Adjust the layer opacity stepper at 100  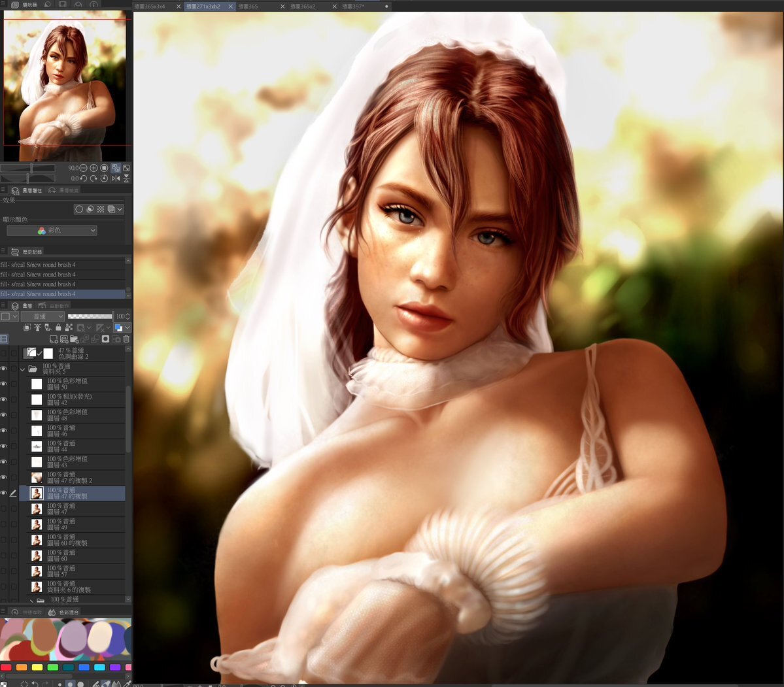128,316
